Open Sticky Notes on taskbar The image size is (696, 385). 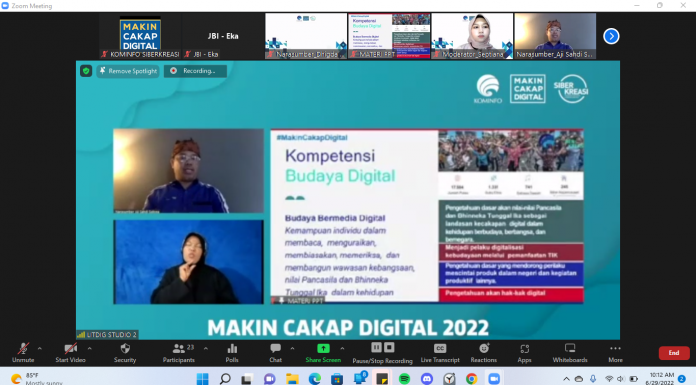click(x=382, y=379)
